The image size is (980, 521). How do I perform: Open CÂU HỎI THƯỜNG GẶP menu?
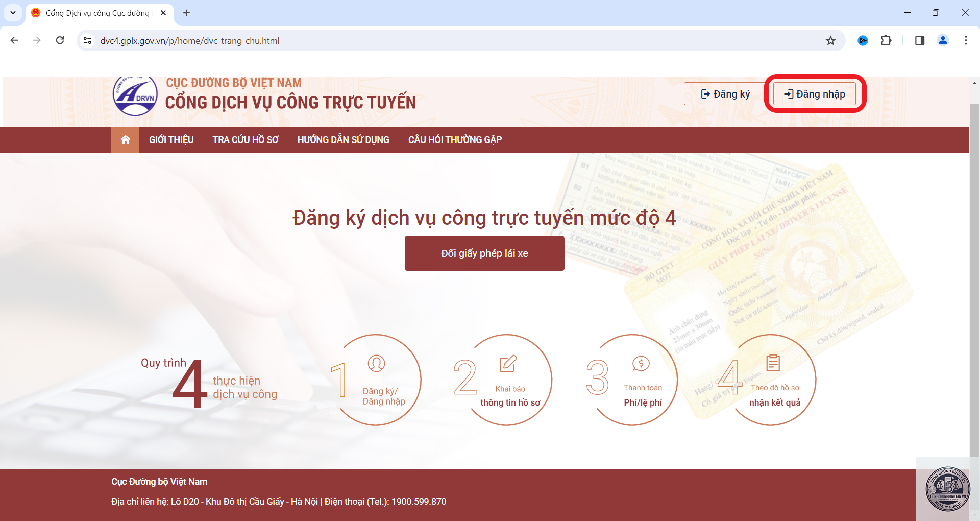coord(455,140)
